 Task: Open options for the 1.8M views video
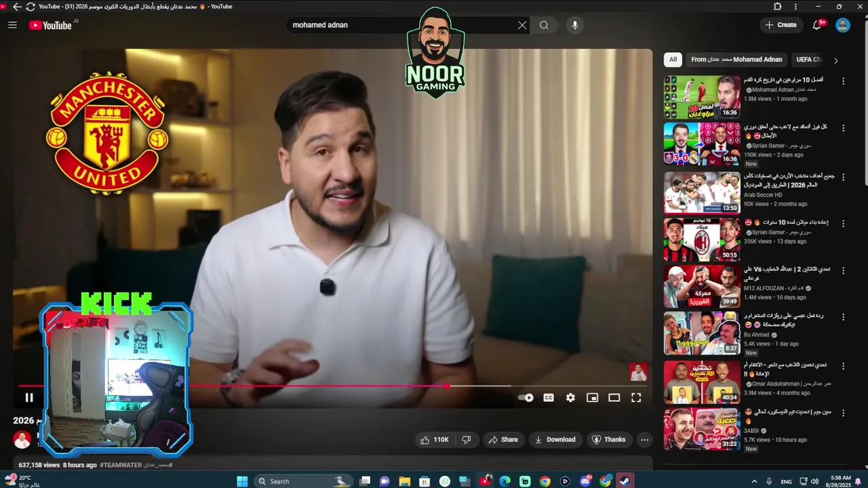click(844, 81)
